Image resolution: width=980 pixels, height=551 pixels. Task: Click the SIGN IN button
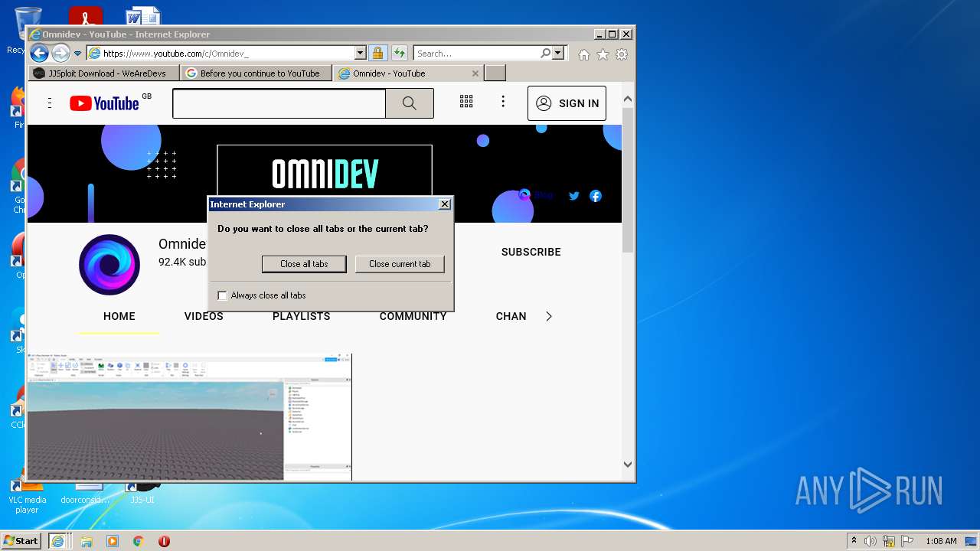(x=567, y=103)
